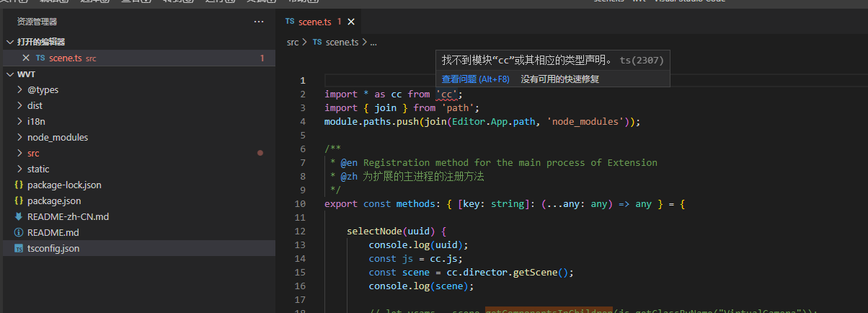868x313 pixels.
Task: Collapse the WVT project root folder
Action: click(9, 74)
